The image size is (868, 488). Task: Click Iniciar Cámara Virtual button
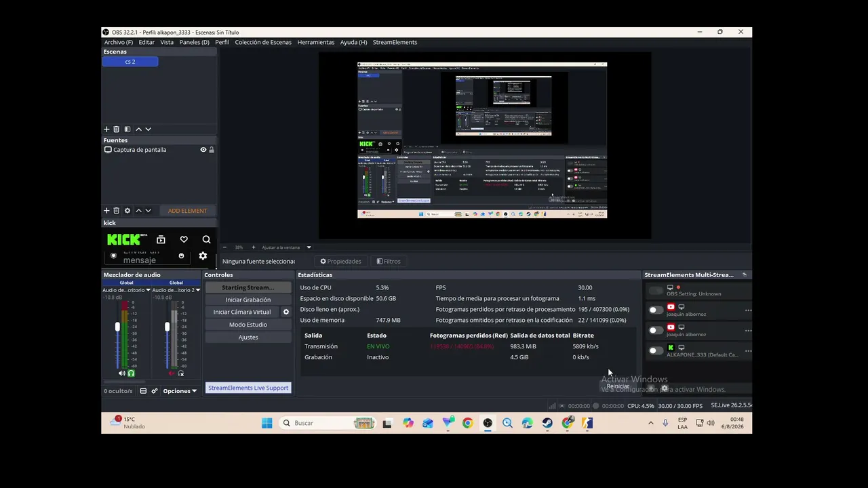(242, 312)
